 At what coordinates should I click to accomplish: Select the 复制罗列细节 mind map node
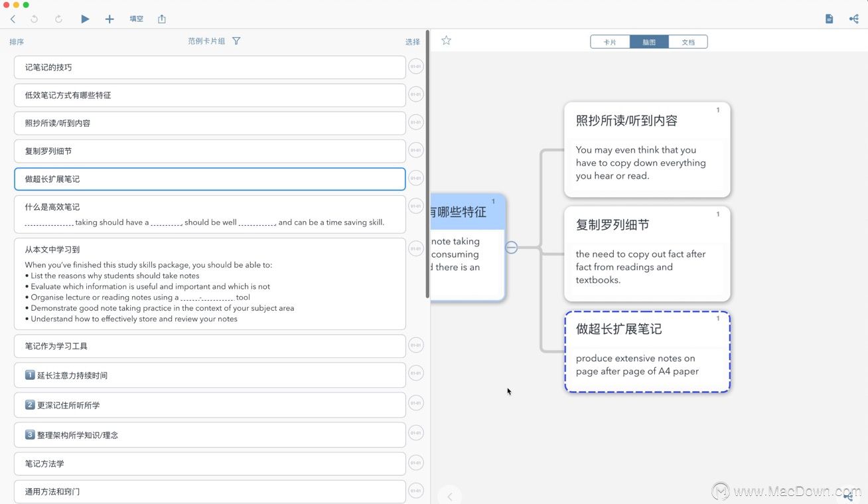[647, 253]
